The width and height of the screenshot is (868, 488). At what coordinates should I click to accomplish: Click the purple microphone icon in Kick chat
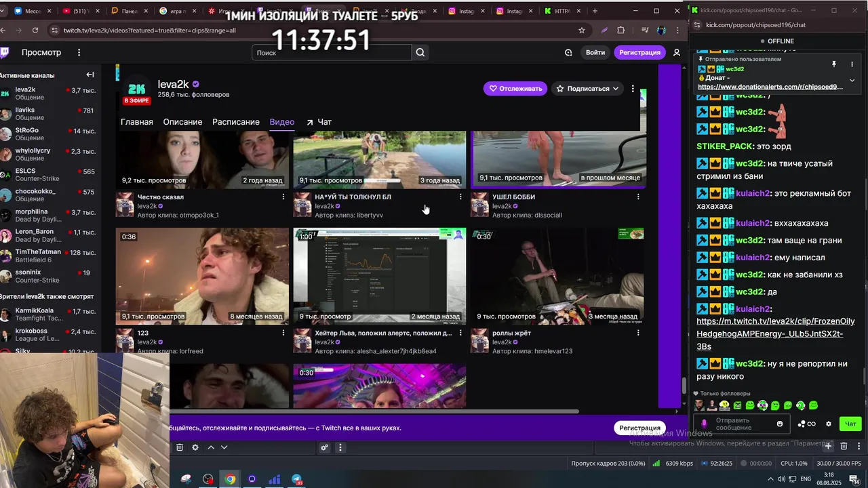pyautogui.click(x=704, y=424)
